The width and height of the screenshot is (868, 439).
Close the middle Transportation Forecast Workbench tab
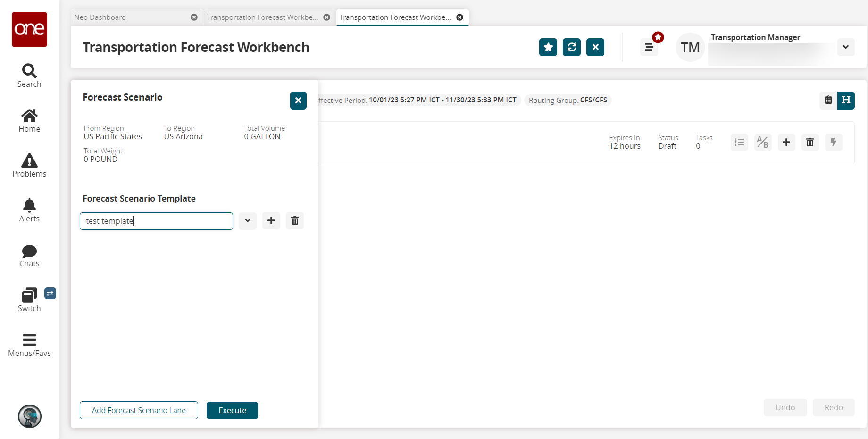[326, 17]
